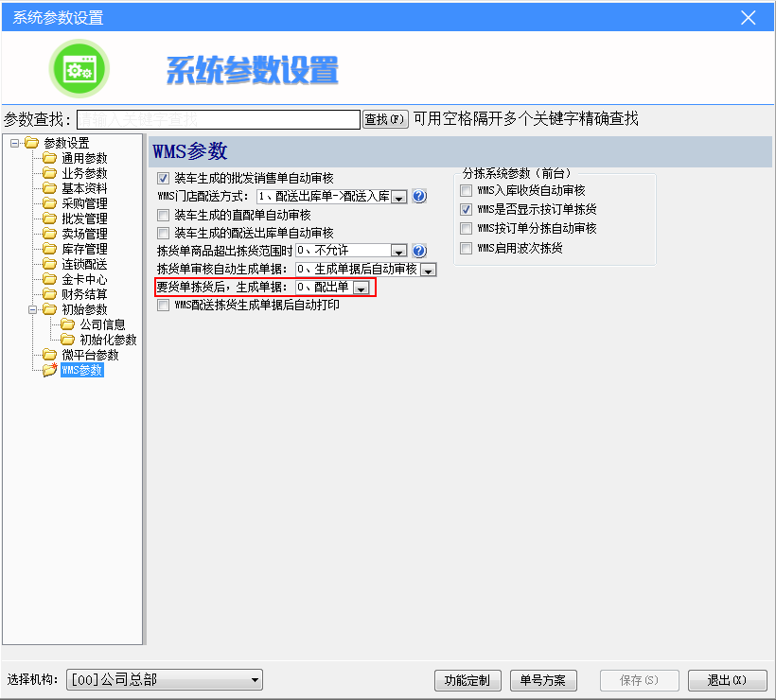Image resolution: width=776 pixels, height=700 pixels.
Task: Click help icon beside 拣货单商品超出拣货范围时 dropdown
Action: (420, 251)
